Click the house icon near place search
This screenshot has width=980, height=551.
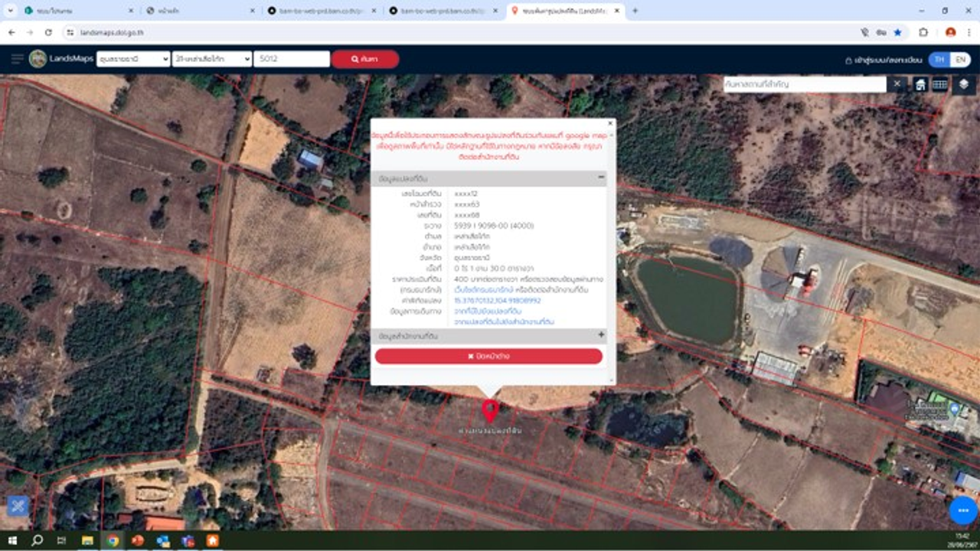pyautogui.click(x=920, y=84)
